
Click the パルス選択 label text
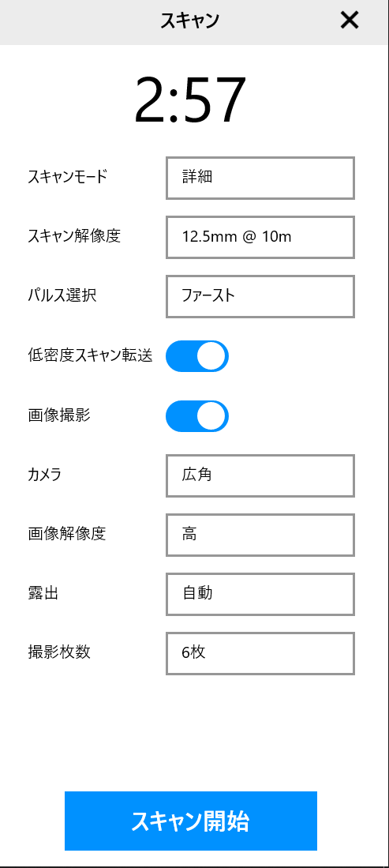tap(62, 295)
